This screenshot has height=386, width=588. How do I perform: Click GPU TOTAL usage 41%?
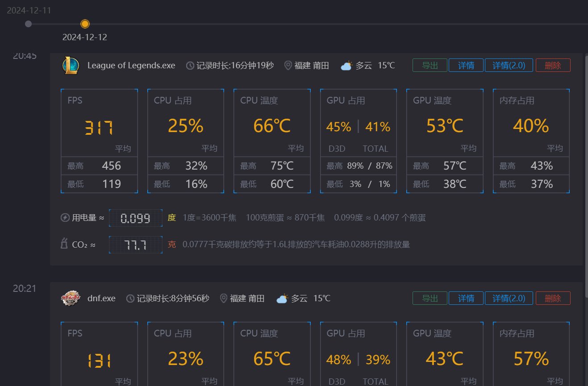click(x=378, y=127)
